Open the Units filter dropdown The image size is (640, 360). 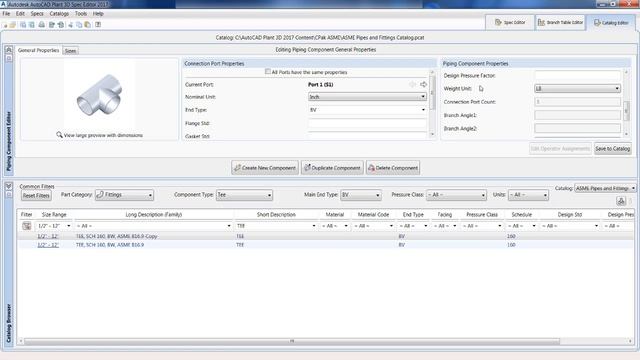tap(528, 195)
